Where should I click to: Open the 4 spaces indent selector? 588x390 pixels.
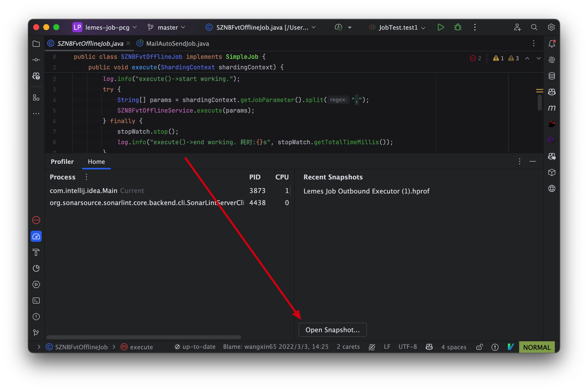click(x=454, y=347)
